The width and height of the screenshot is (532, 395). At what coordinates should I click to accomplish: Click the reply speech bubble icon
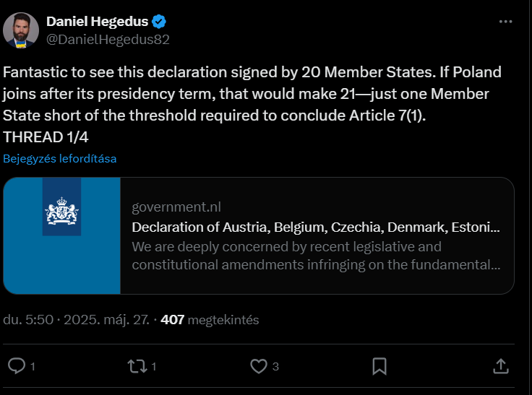(17, 366)
